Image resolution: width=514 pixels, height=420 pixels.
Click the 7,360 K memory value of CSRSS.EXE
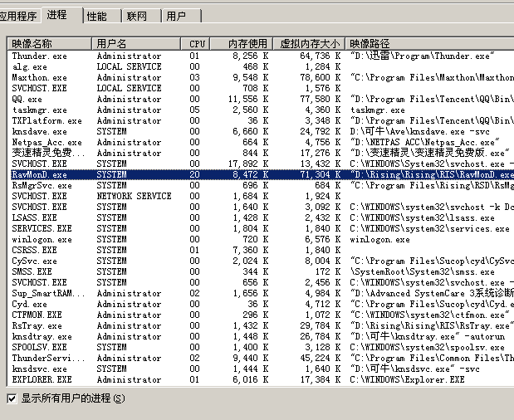251,250
